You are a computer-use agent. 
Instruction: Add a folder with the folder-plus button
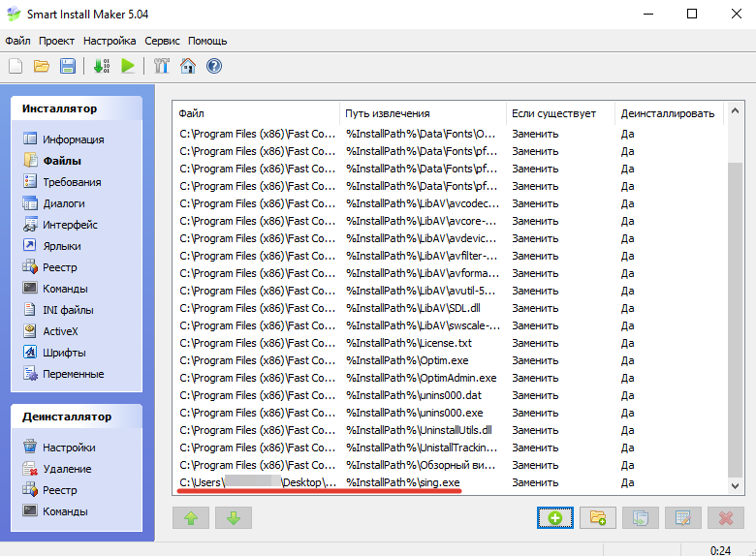click(x=598, y=518)
